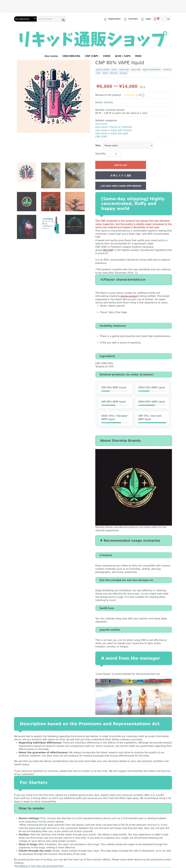Follow the starship brand link
The width and height of the screenshot is (186, 868).
[108, 102]
